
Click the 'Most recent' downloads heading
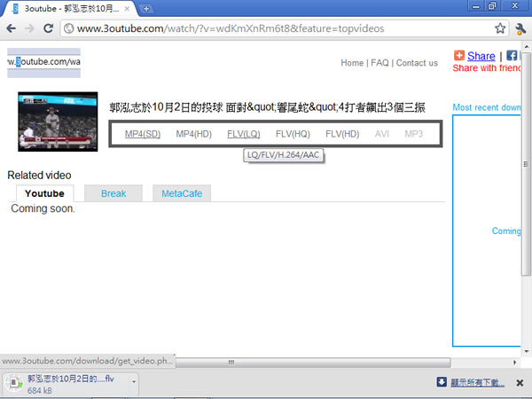[x=487, y=107]
